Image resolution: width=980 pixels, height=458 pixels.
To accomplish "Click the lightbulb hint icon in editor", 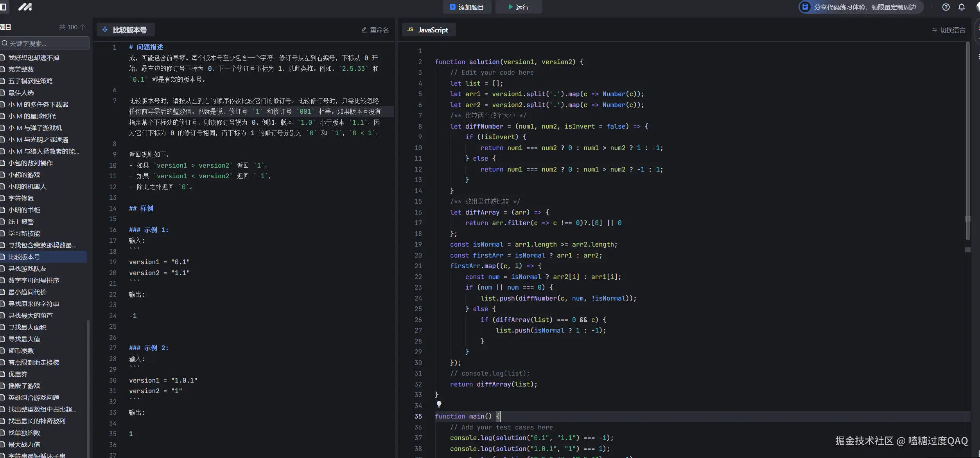I will click(x=439, y=404).
